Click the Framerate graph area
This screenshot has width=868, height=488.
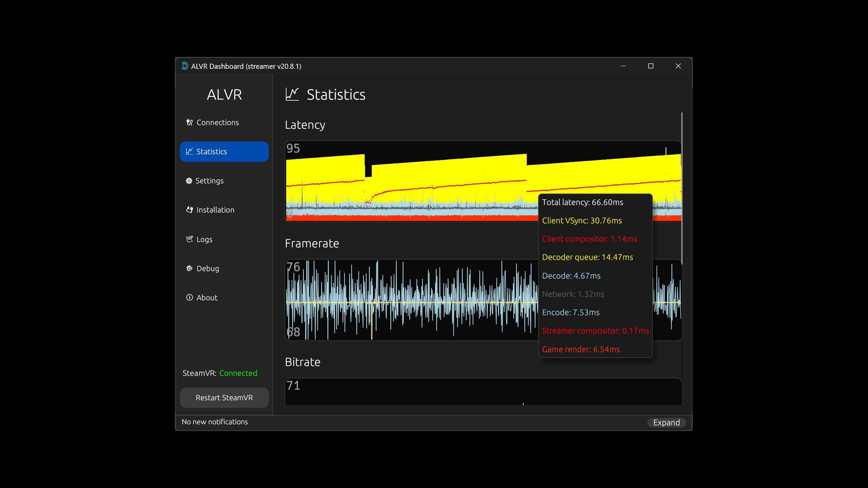(407, 300)
